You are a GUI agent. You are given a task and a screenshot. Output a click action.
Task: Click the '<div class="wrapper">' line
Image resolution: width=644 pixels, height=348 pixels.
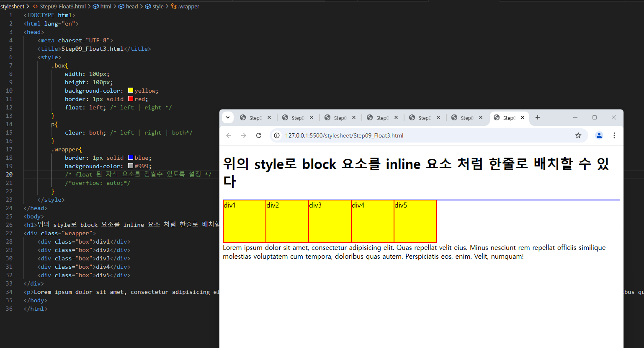[x=60, y=233]
